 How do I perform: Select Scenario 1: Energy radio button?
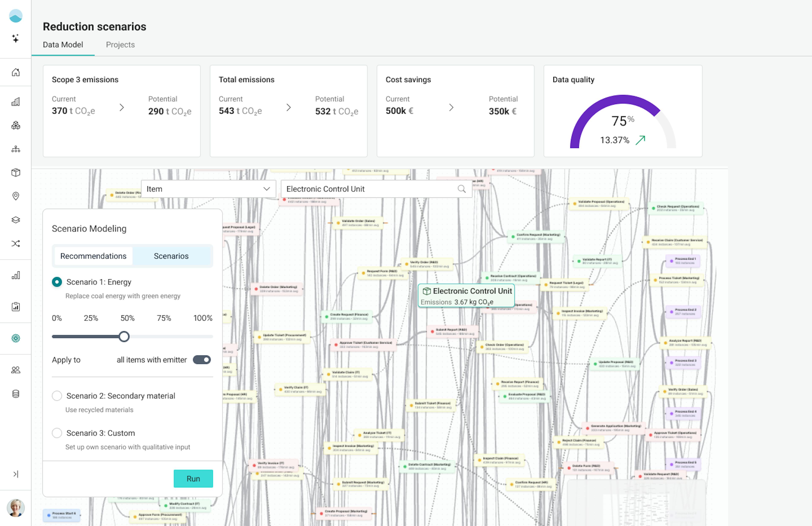pyautogui.click(x=57, y=282)
